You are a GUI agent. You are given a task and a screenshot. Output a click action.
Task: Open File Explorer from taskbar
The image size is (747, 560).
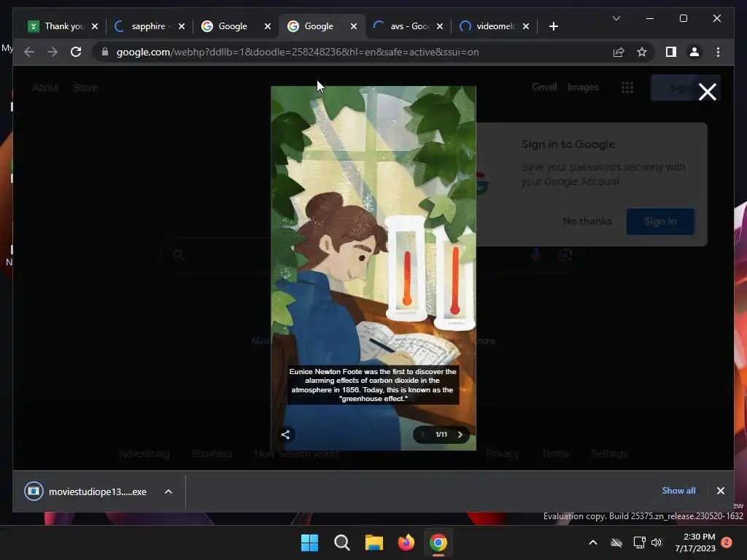tap(374, 542)
